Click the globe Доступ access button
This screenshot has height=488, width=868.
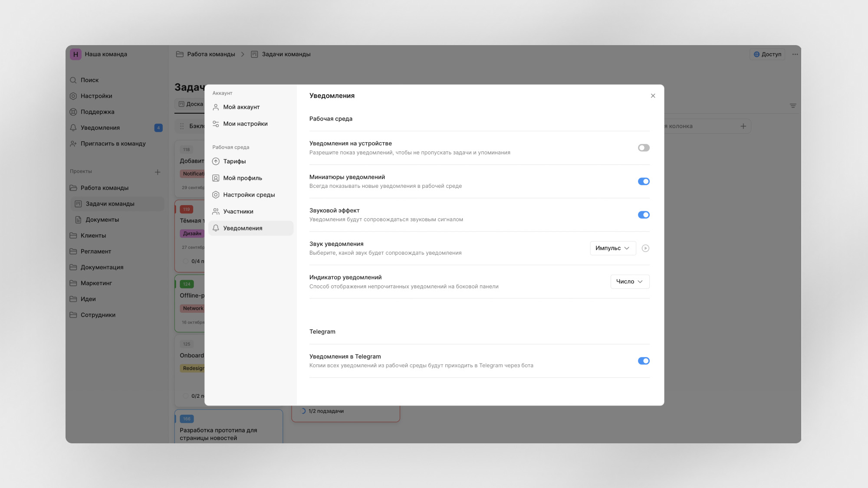click(767, 54)
